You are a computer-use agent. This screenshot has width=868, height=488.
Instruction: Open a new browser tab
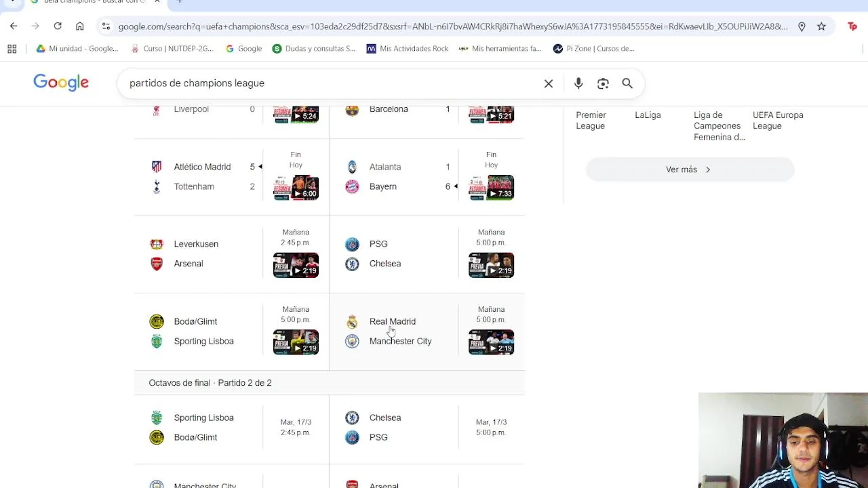180,2
